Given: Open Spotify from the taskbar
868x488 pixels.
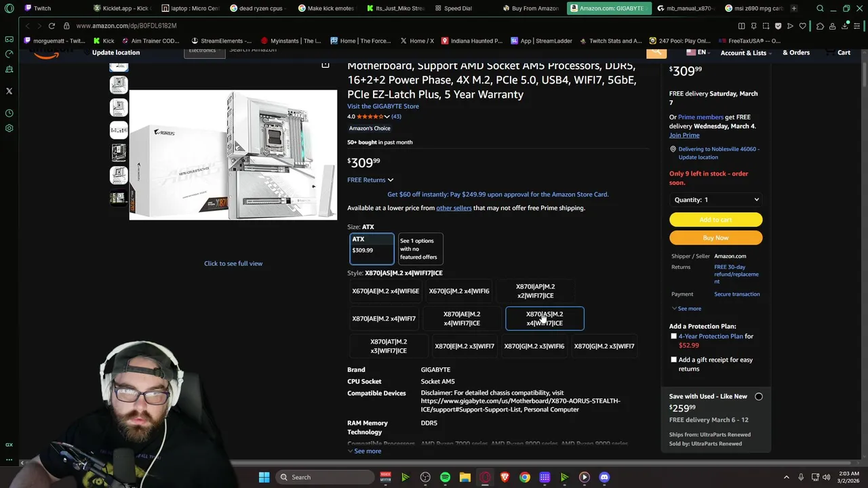Looking at the screenshot, I should [445, 477].
